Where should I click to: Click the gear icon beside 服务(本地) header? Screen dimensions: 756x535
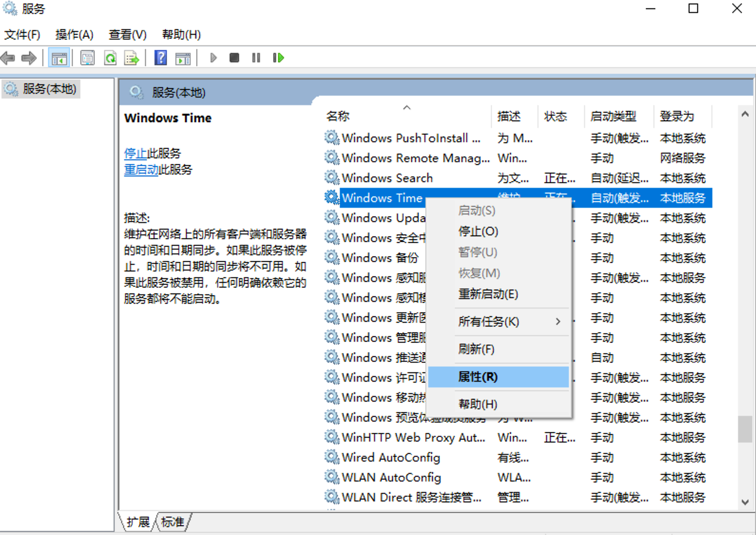[136, 92]
